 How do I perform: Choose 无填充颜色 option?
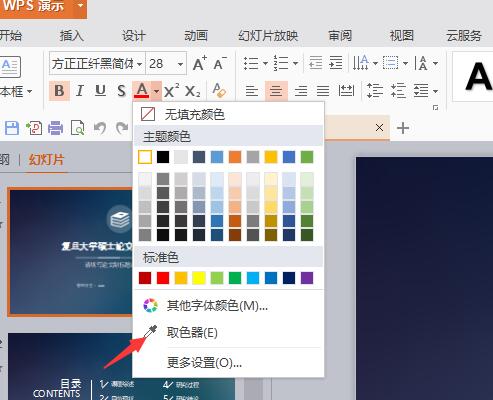[x=228, y=114]
